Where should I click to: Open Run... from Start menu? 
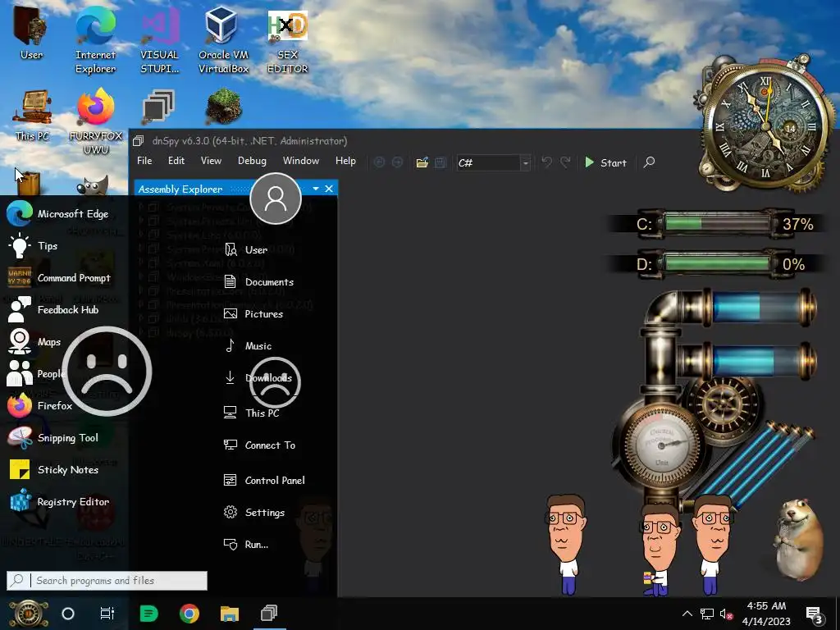point(246,545)
